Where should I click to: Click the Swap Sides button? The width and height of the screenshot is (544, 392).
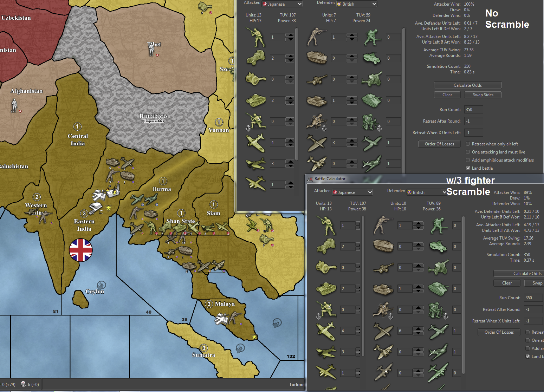coord(483,95)
